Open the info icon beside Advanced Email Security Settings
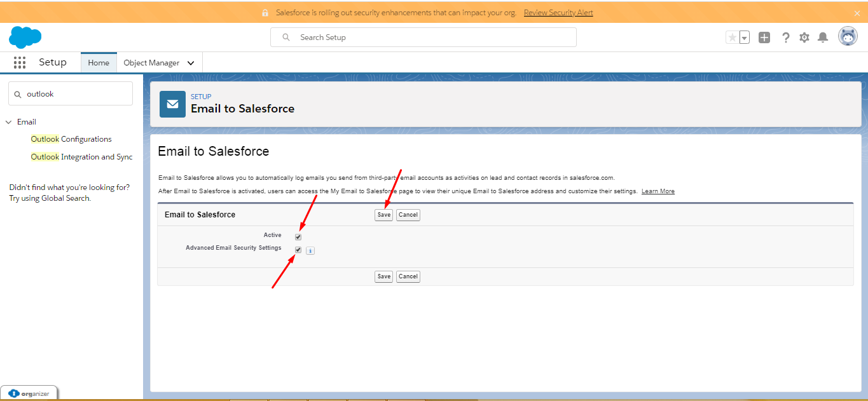 tap(310, 250)
